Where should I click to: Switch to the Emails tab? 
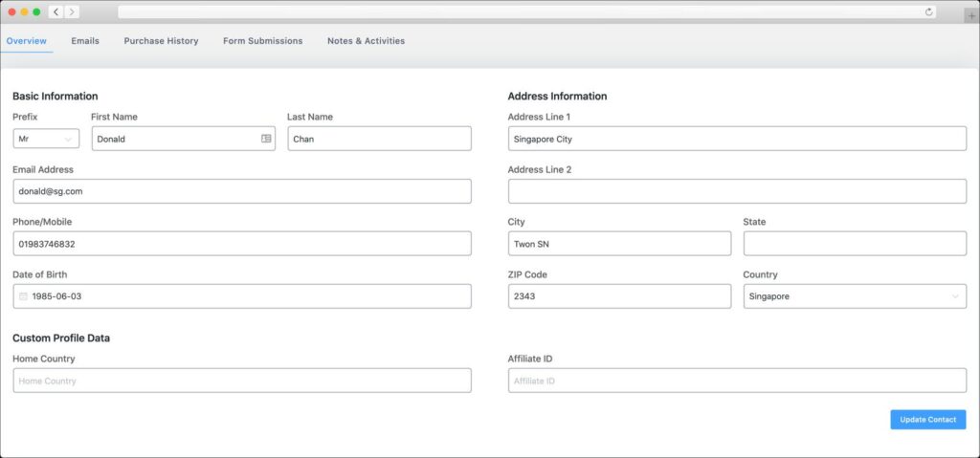(85, 40)
